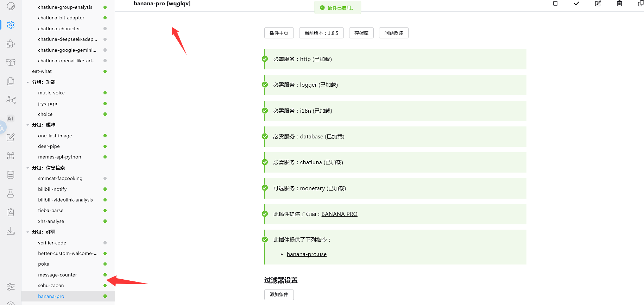The image size is (644, 305).
Task: Click the 当前版本: 1.8.5 button
Action: 321,33
